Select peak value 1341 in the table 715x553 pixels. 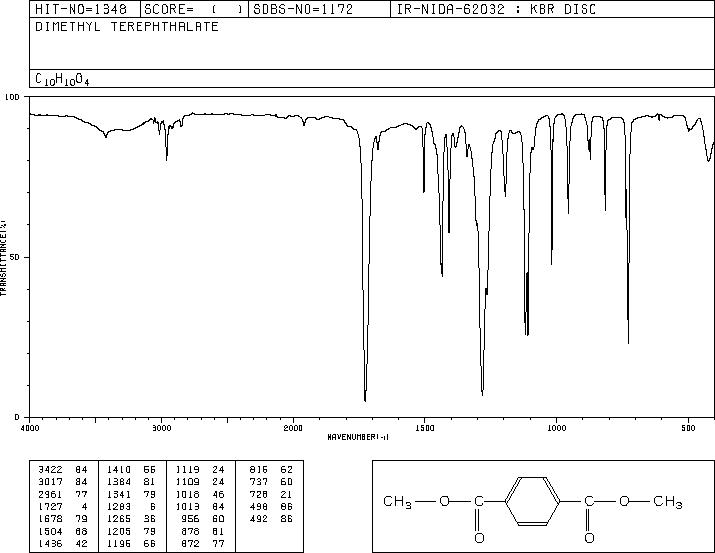click(x=119, y=494)
